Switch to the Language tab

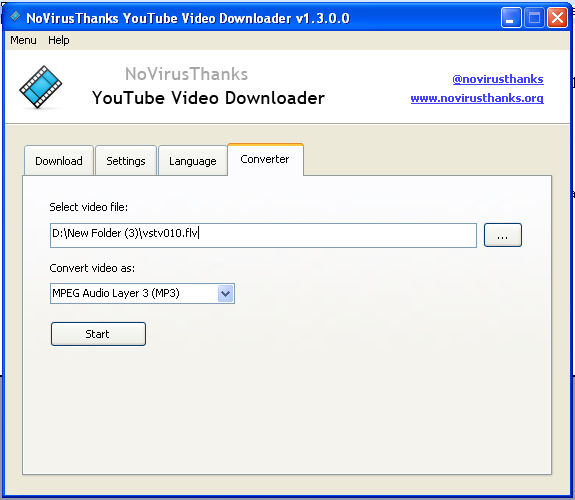point(193,161)
